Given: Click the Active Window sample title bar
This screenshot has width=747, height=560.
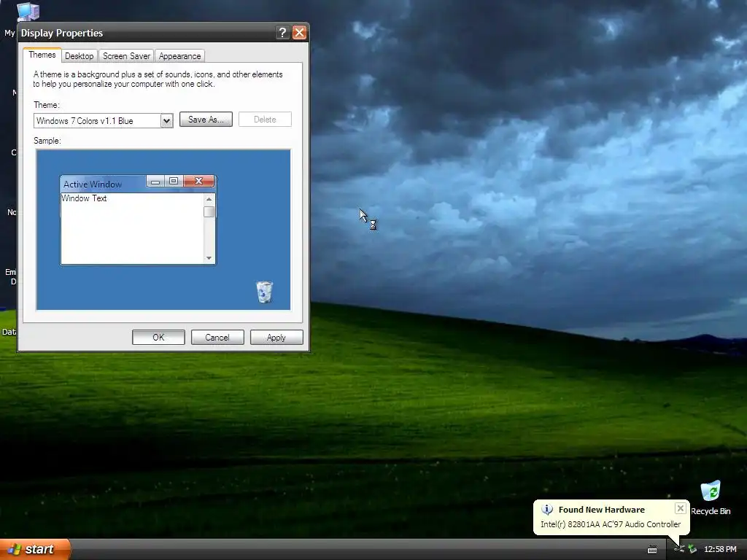Looking at the screenshot, I should tap(138, 184).
